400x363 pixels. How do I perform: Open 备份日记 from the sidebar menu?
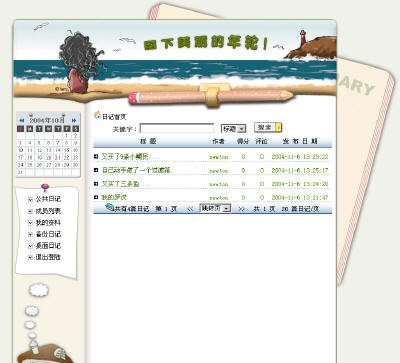click(x=48, y=234)
